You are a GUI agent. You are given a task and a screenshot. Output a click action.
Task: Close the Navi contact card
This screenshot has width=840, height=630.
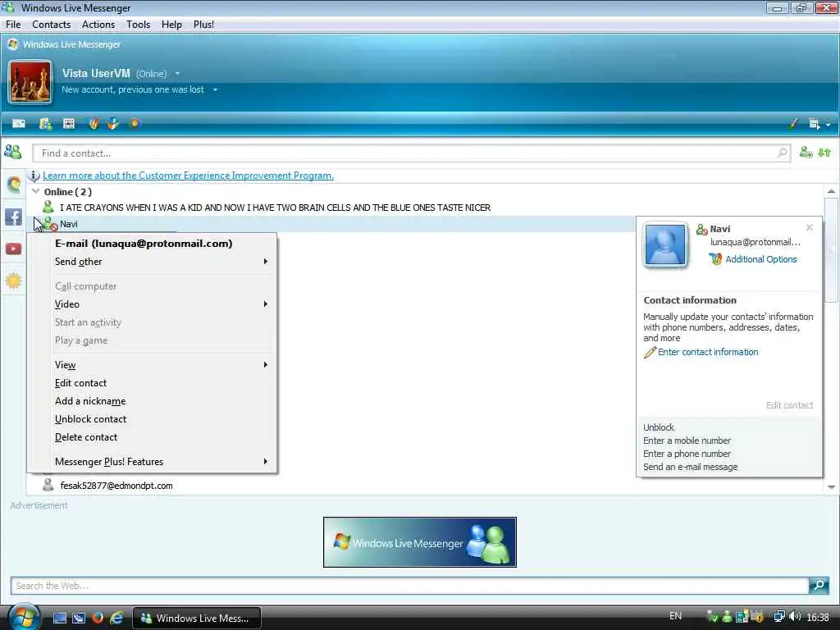coord(810,228)
